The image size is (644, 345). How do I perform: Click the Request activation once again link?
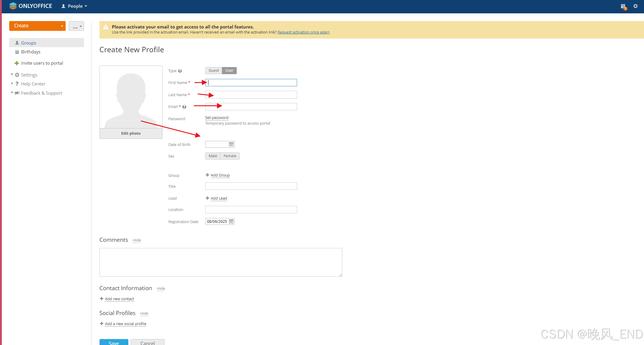coord(303,32)
